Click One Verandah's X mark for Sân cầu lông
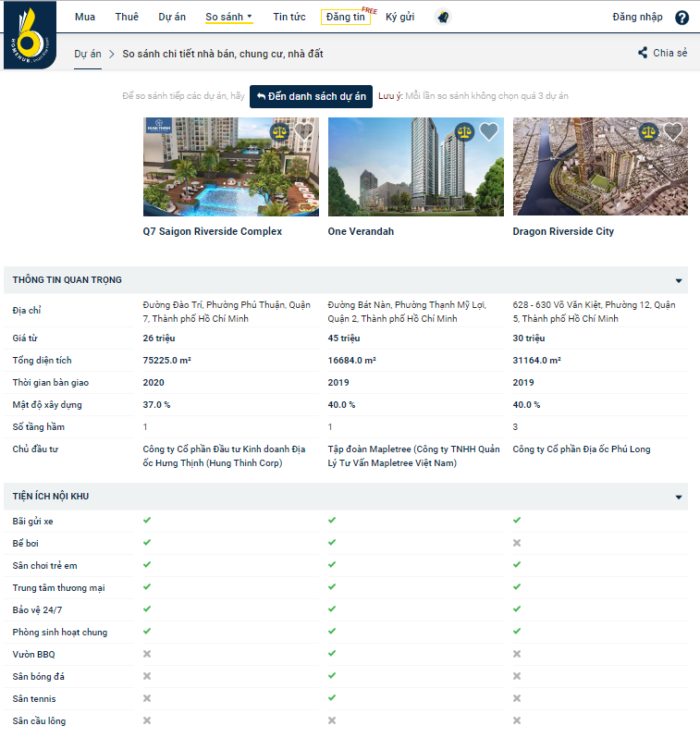The width and height of the screenshot is (700, 738). [x=332, y=720]
